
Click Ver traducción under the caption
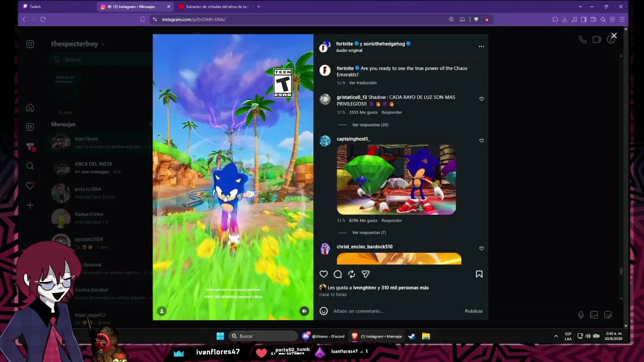[x=363, y=83]
